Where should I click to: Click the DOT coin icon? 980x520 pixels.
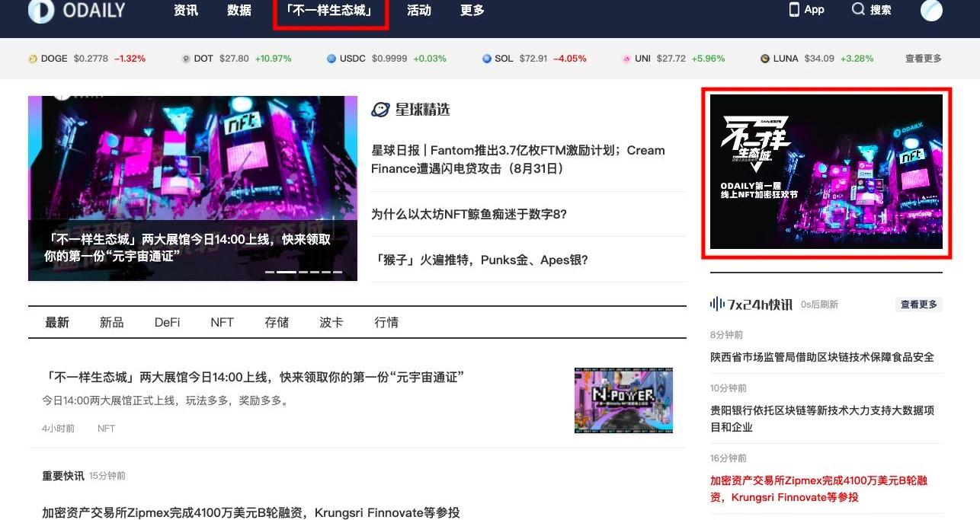[x=186, y=59]
